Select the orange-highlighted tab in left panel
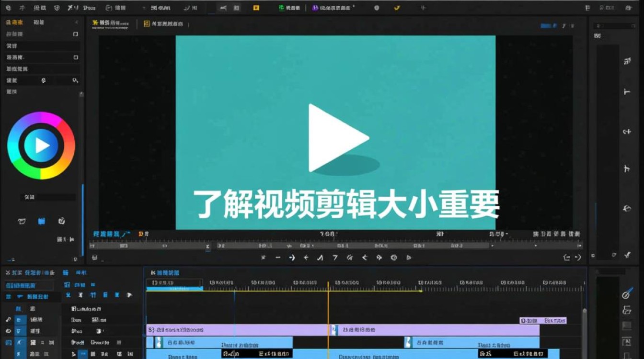Screen dimensions: 644x359 tap(14, 22)
